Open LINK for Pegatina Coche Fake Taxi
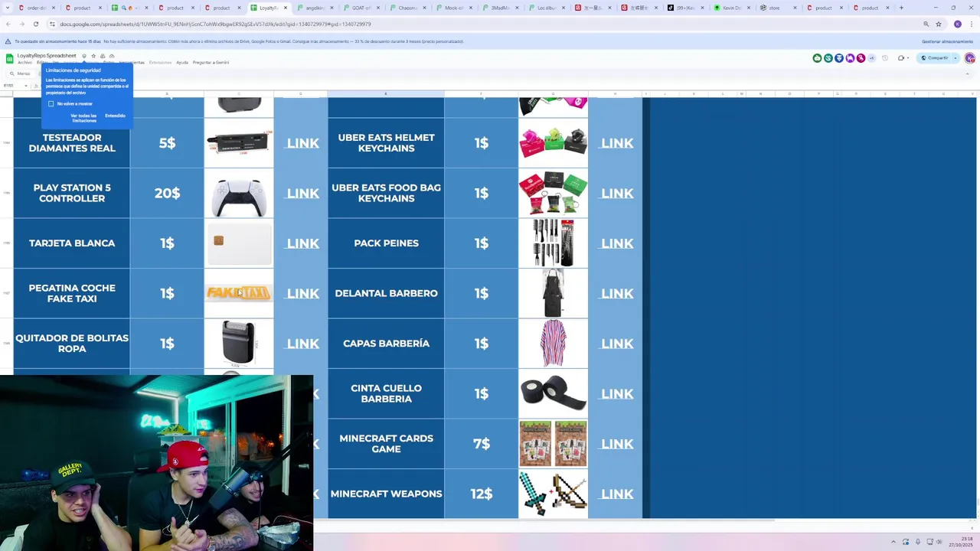980x551 pixels. coord(302,293)
